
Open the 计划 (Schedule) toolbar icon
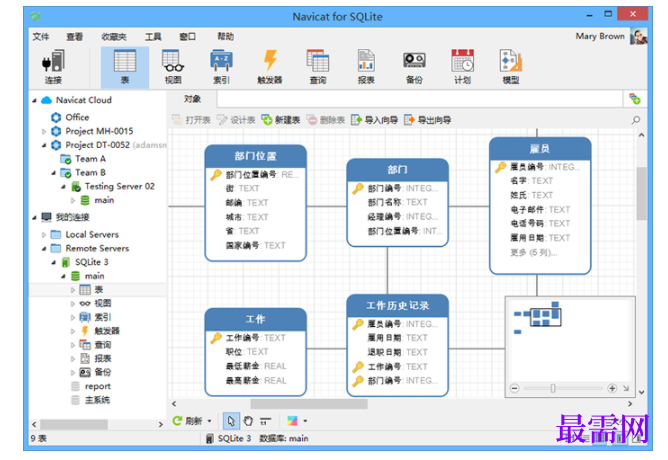click(x=463, y=66)
